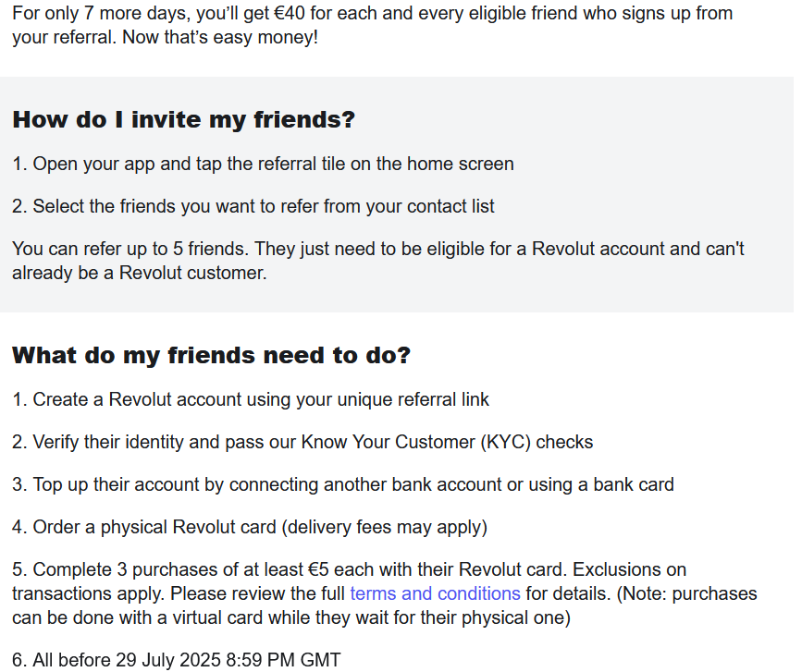The image size is (802, 672).
Task: Click the 'What do my friends need to do?' heading
Action: (211, 355)
